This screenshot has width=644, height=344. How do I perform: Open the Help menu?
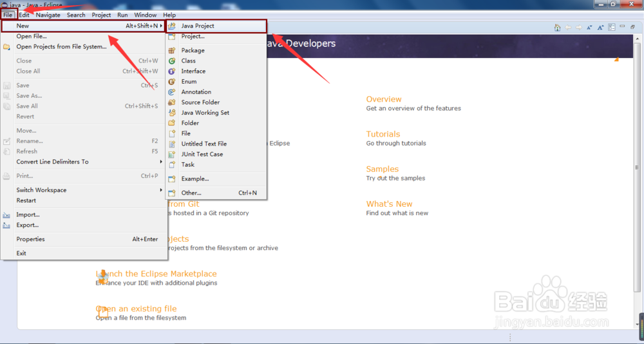(169, 15)
